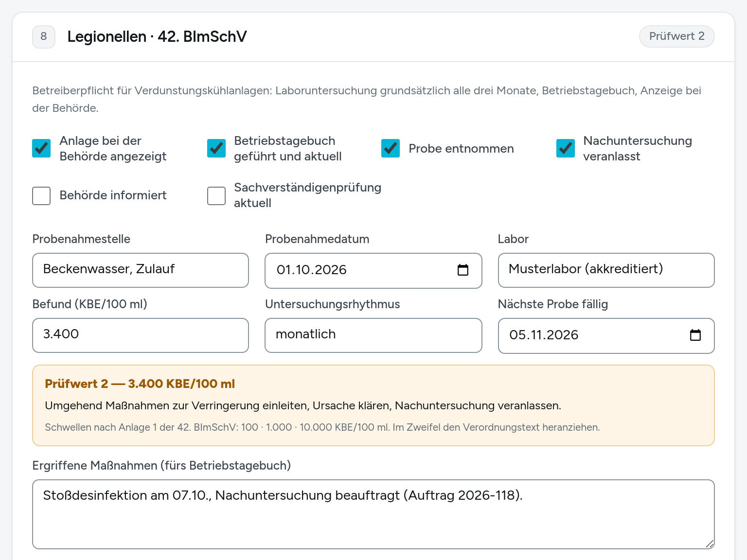Toggle Nachuntersuchung veranlasst checkbox

pos(566,148)
